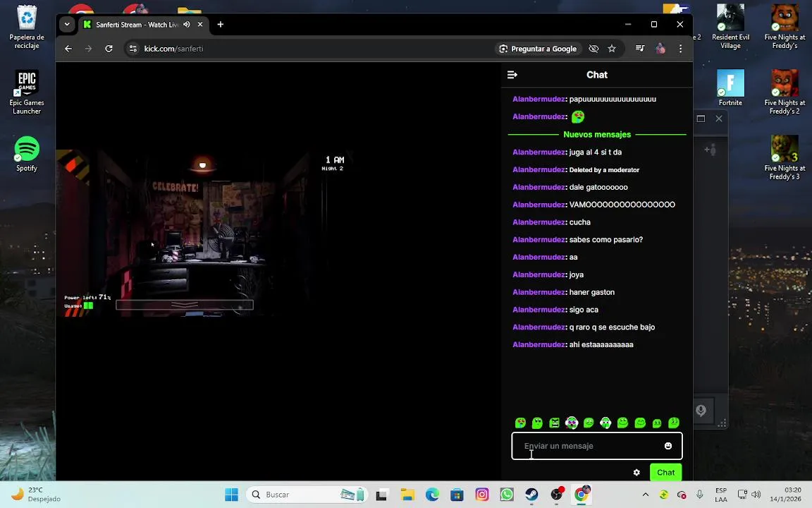Viewport: 812px width, 508px height.
Task: Mute the tab via the speaker icon
Action: 187,25
